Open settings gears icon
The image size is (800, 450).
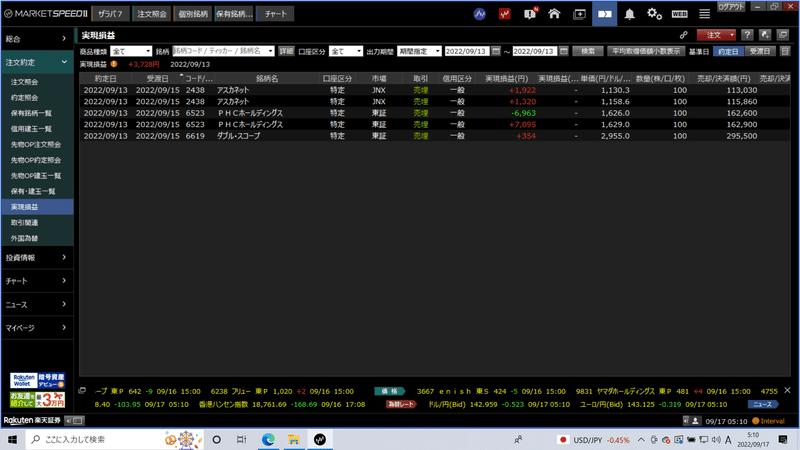click(654, 14)
